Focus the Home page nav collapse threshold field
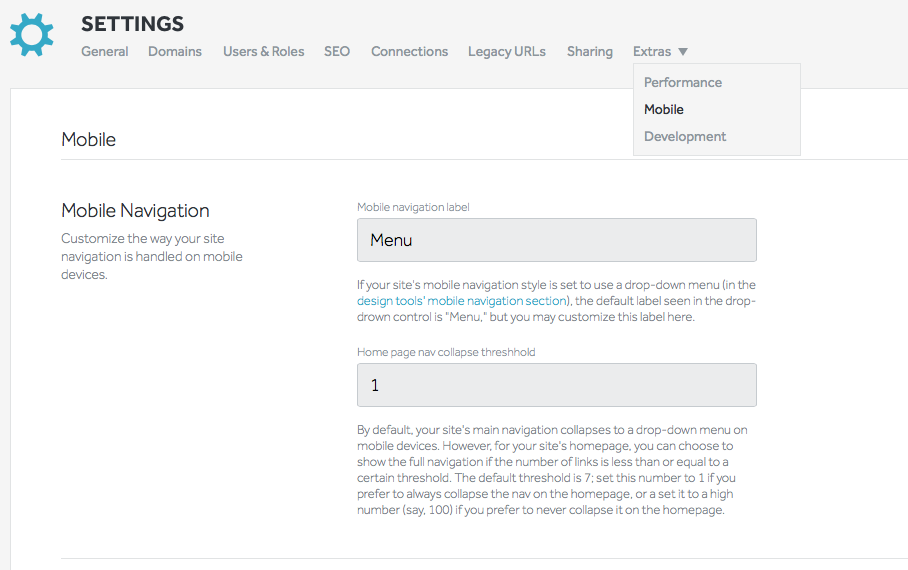This screenshot has width=908, height=570. click(556, 385)
